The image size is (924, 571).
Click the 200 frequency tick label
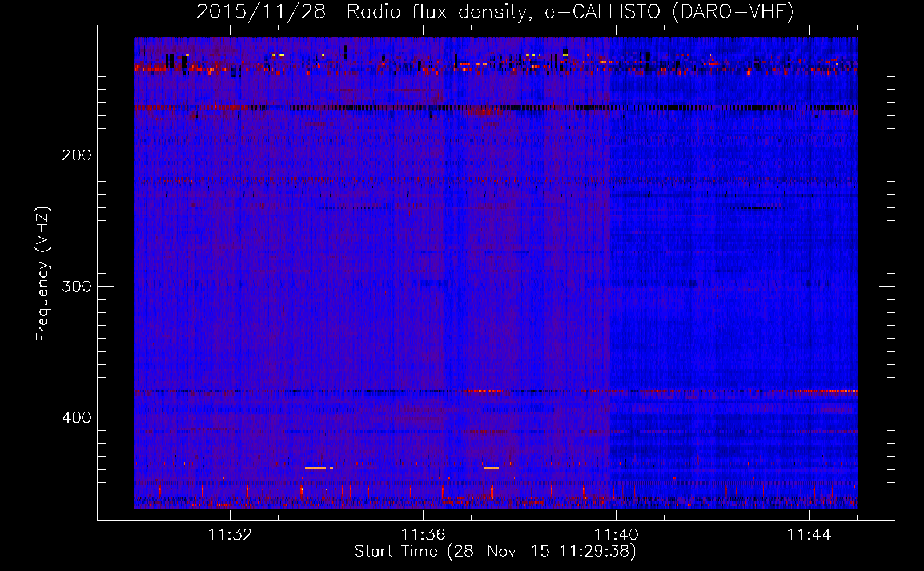click(x=77, y=155)
